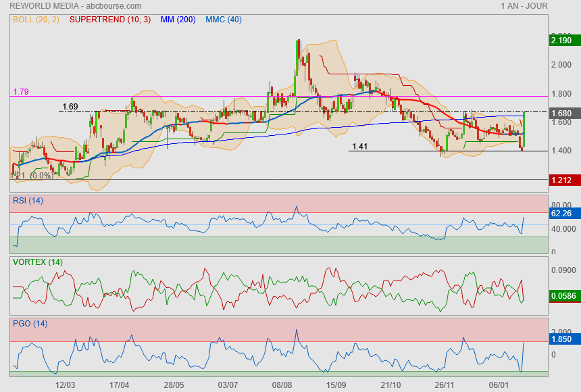Click the Vortex value tag 0.0586
The height and width of the screenshot is (392, 581).
(x=562, y=295)
